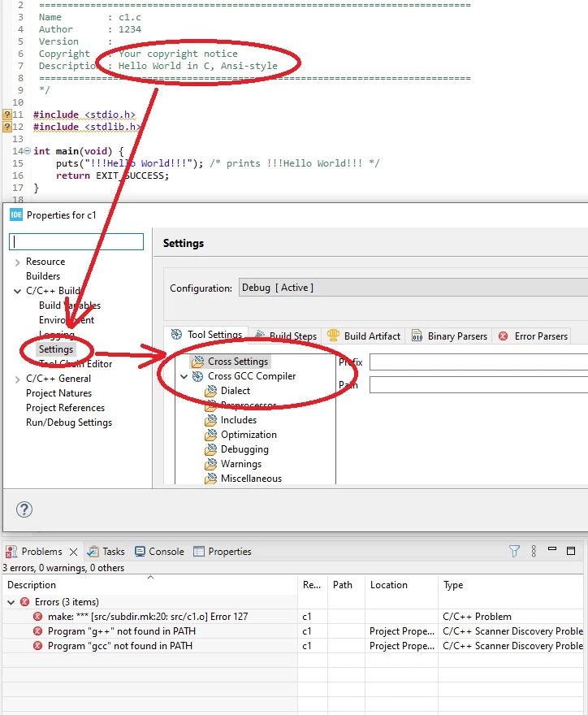
Task: Click the Includes option icon
Action: [x=211, y=420]
